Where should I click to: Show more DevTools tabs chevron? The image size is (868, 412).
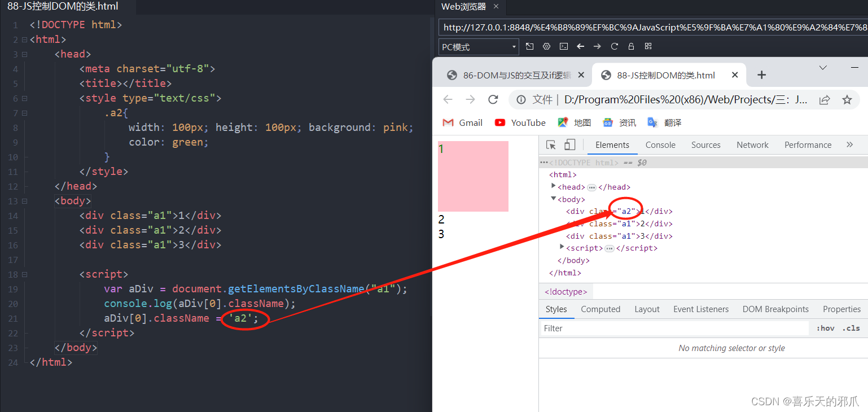(x=850, y=145)
